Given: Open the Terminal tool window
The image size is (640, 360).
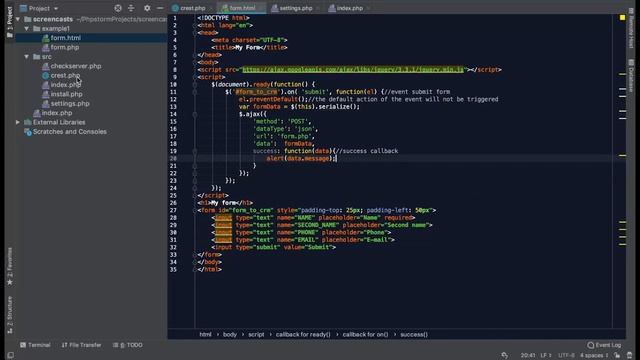Looking at the screenshot, I should coord(35,345).
